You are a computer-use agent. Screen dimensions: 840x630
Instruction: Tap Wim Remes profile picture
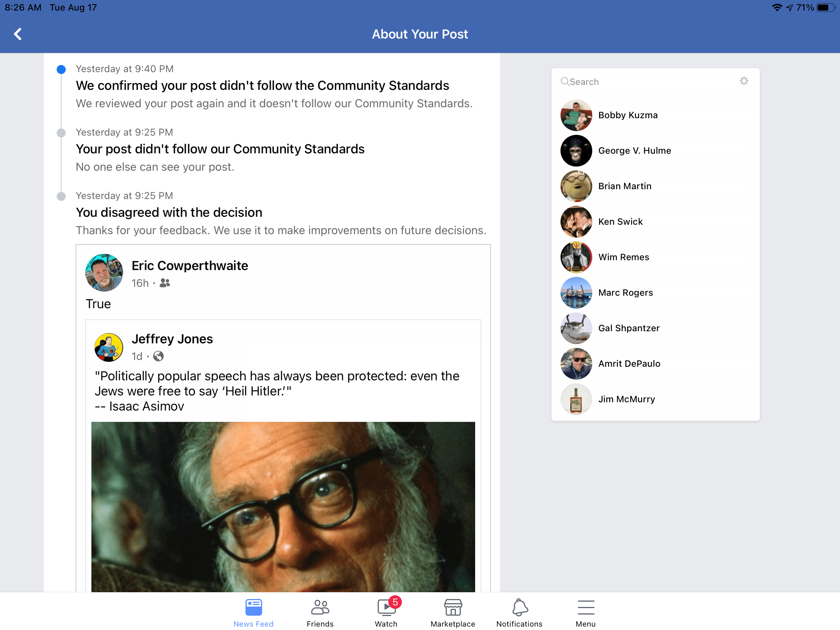tap(576, 257)
